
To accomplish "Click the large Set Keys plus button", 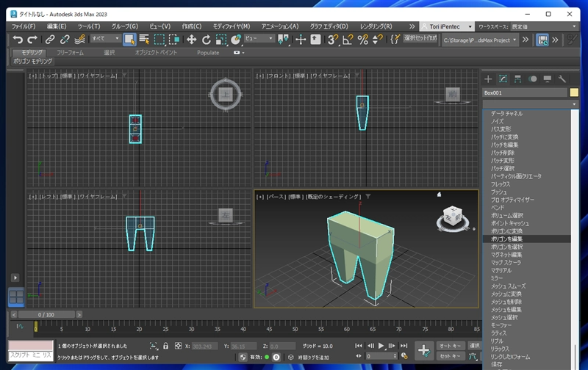I will (424, 351).
